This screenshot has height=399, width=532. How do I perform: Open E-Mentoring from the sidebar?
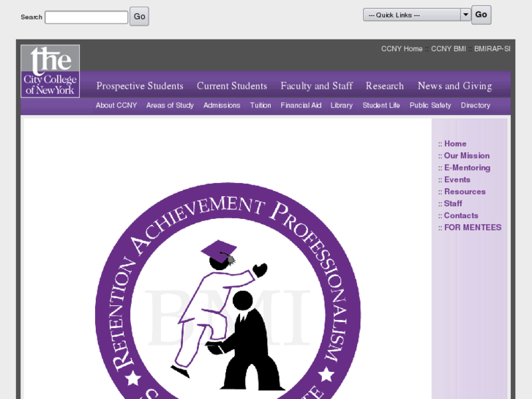[x=467, y=168]
